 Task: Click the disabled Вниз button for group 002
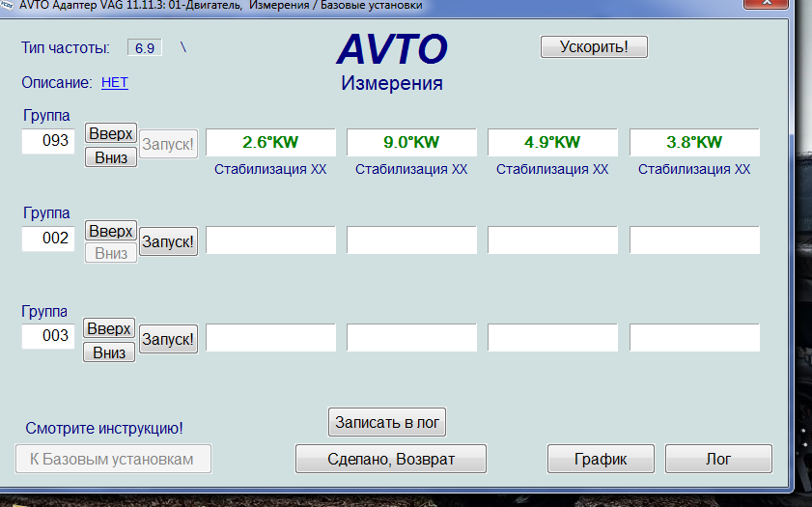(x=111, y=253)
